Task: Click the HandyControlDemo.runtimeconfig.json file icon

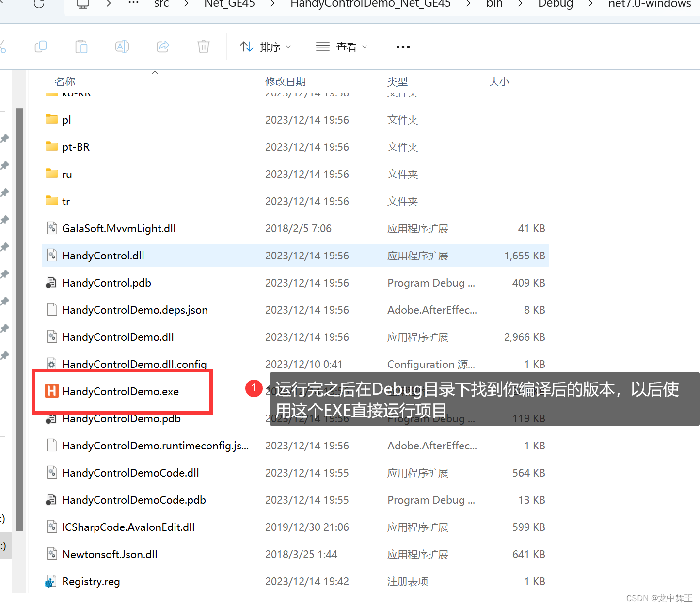Action: [x=52, y=445]
